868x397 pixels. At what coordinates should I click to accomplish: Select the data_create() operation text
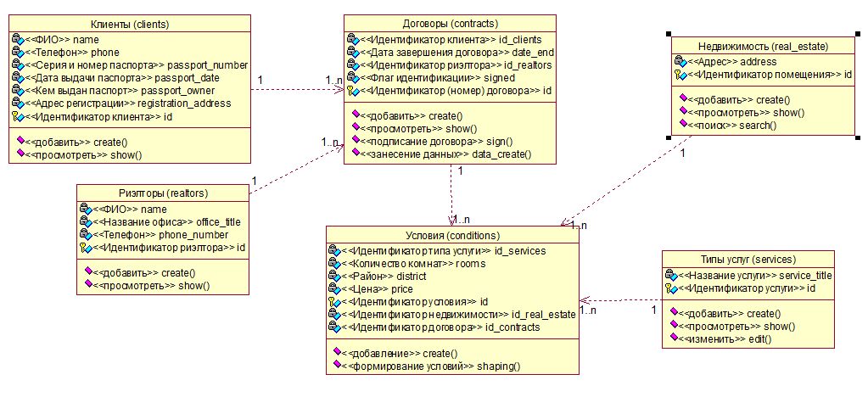point(446,154)
